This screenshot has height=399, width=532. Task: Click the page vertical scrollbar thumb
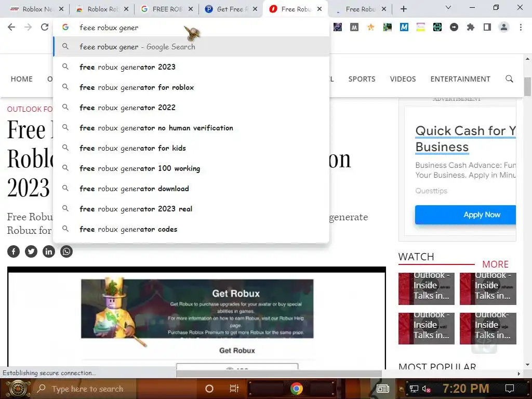click(x=527, y=87)
